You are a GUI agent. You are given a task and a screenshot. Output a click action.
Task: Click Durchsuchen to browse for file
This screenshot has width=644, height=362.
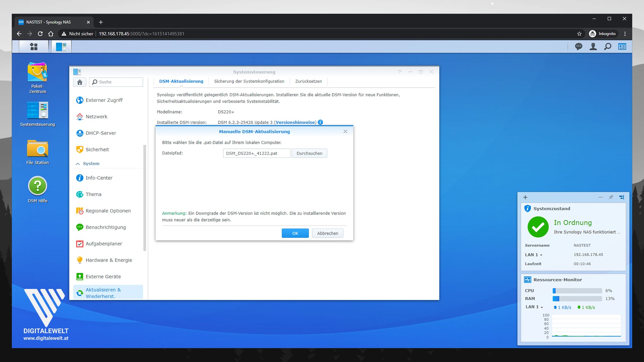click(309, 154)
